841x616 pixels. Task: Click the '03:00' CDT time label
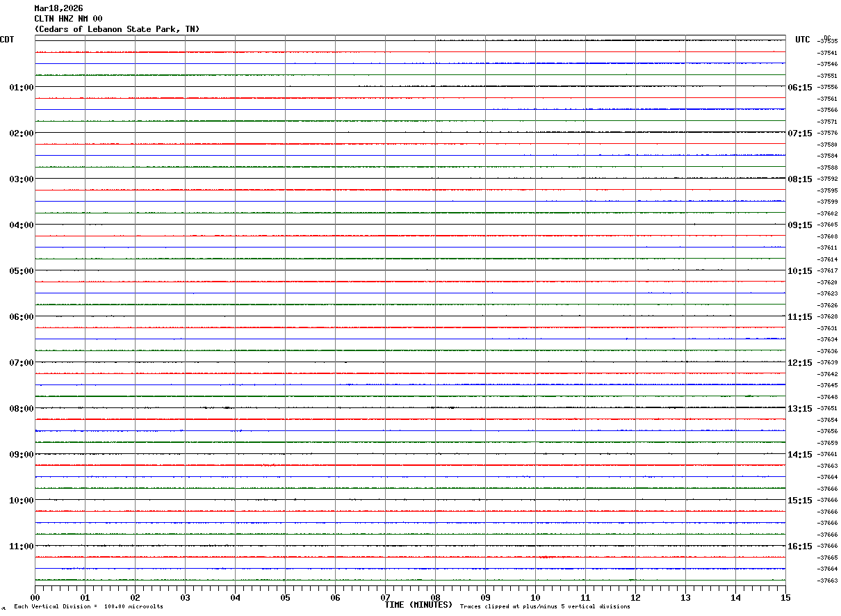click(22, 179)
